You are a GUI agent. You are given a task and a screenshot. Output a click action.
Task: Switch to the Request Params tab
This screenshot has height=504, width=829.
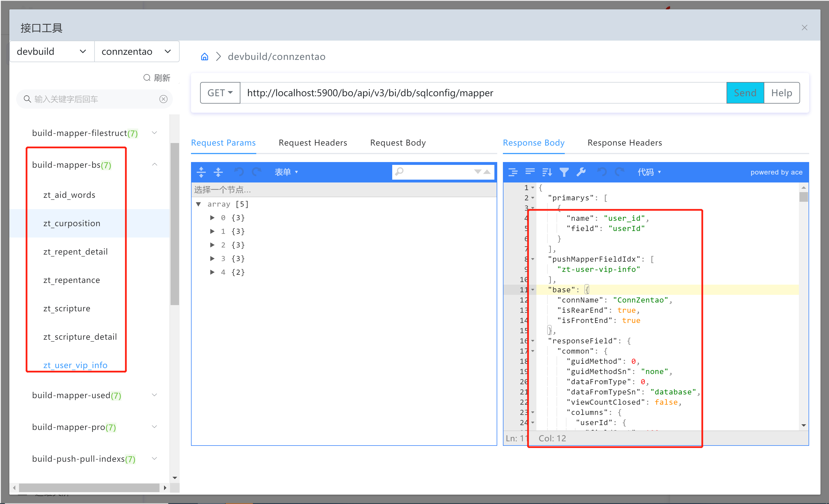coord(223,143)
